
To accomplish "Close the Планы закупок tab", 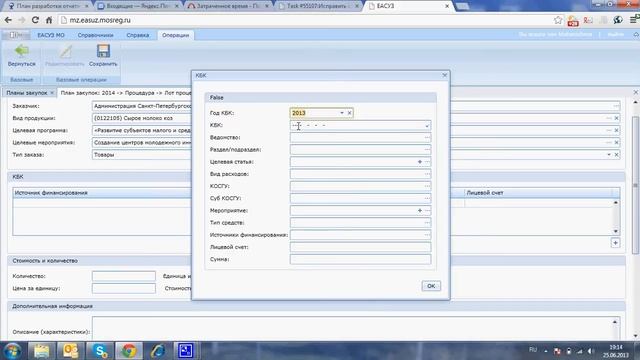I will [x=52, y=93].
